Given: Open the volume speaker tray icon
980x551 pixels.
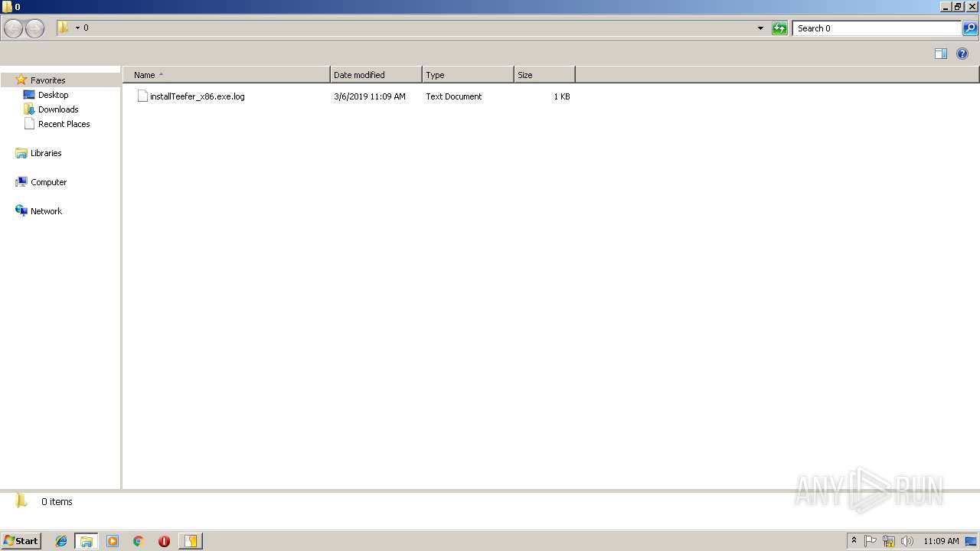Looking at the screenshot, I should pyautogui.click(x=907, y=541).
